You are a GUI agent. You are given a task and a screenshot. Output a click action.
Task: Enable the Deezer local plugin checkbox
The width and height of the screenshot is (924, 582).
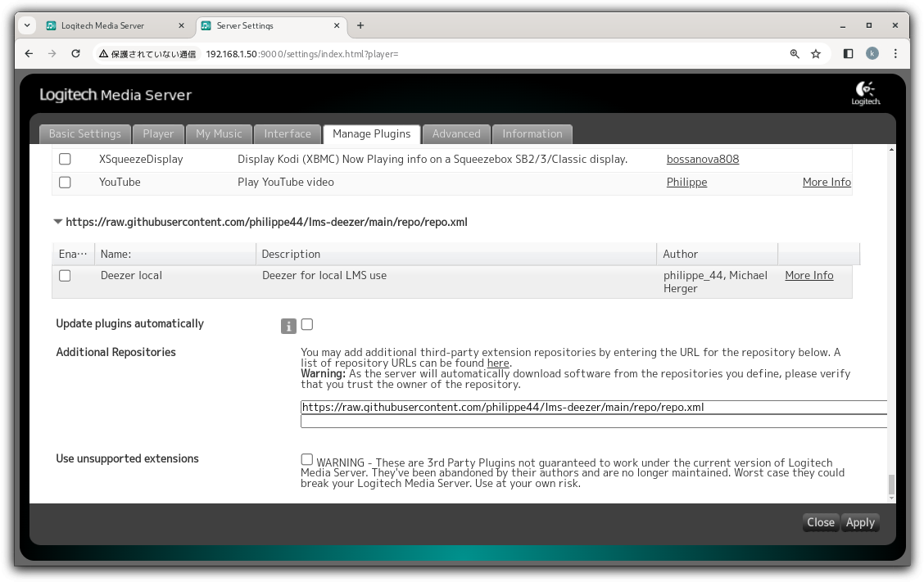[65, 276]
